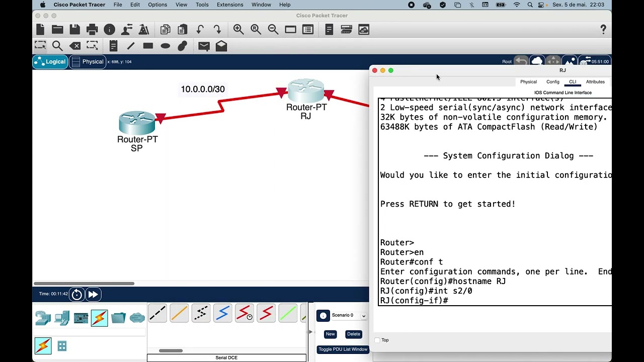Tick the Top checkbox in RJ window
The width and height of the screenshot is (644, 362).
tap(377, 340)
